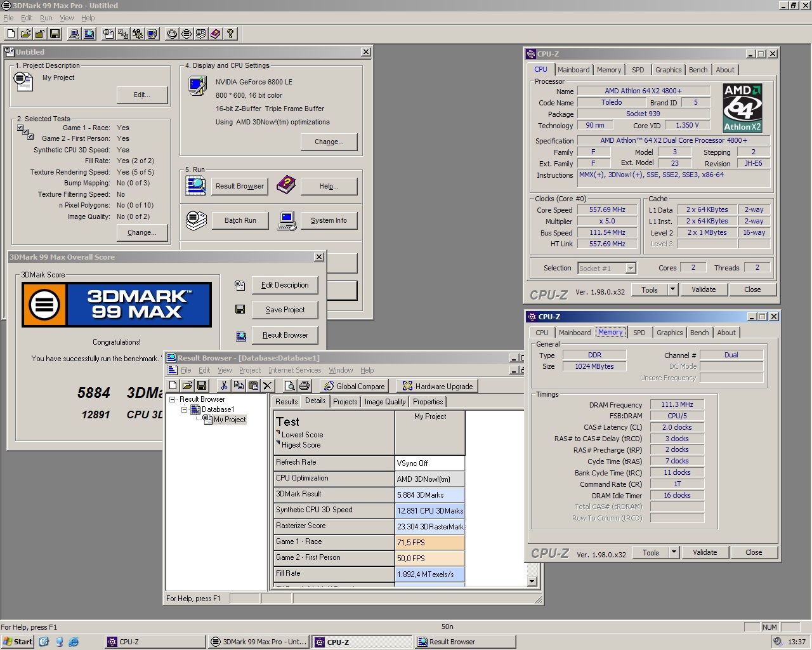This screenshot has height=650, width=812.
Task: Click Cut scissors icon in Result Browser
Action: 224,385
